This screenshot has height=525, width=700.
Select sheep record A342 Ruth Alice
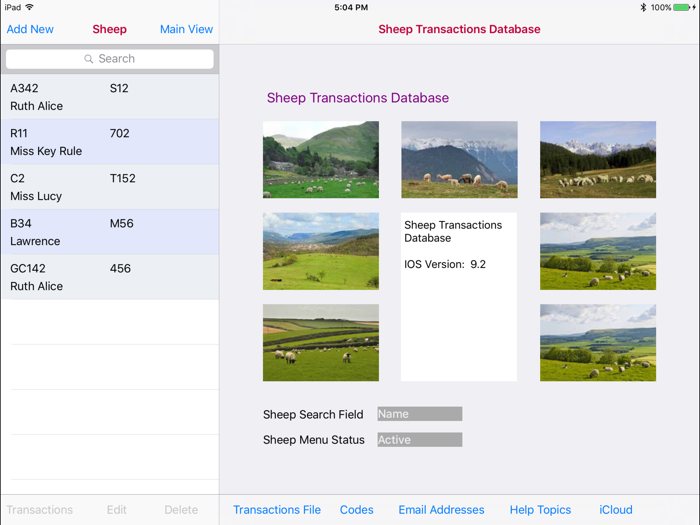110,97
